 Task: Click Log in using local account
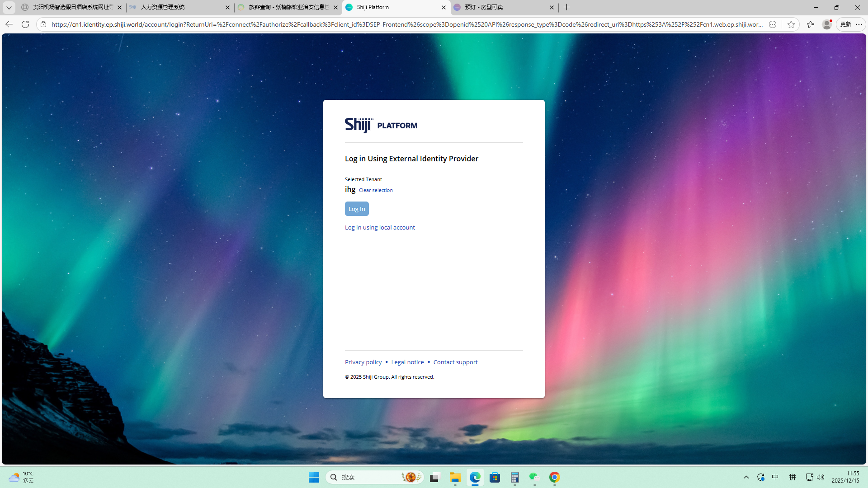[380, 227]
